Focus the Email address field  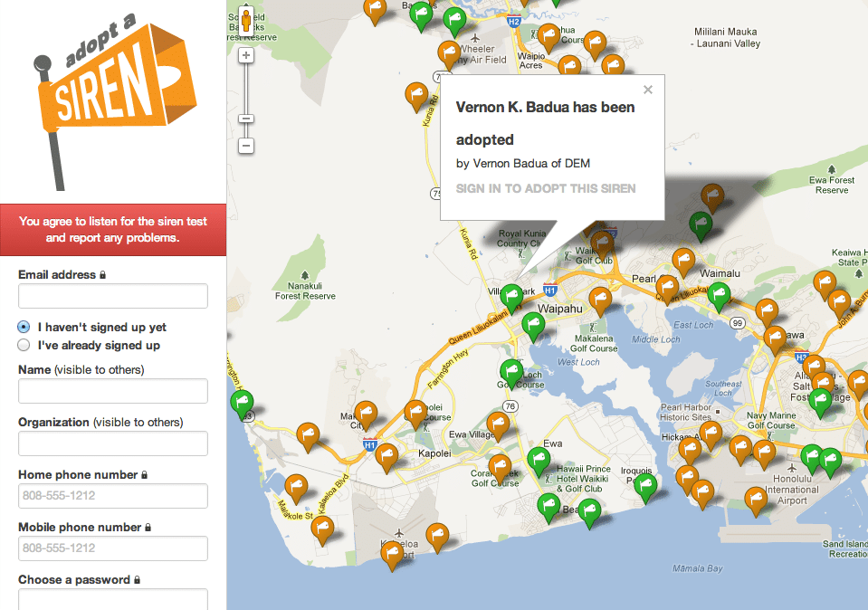point(113,296)
